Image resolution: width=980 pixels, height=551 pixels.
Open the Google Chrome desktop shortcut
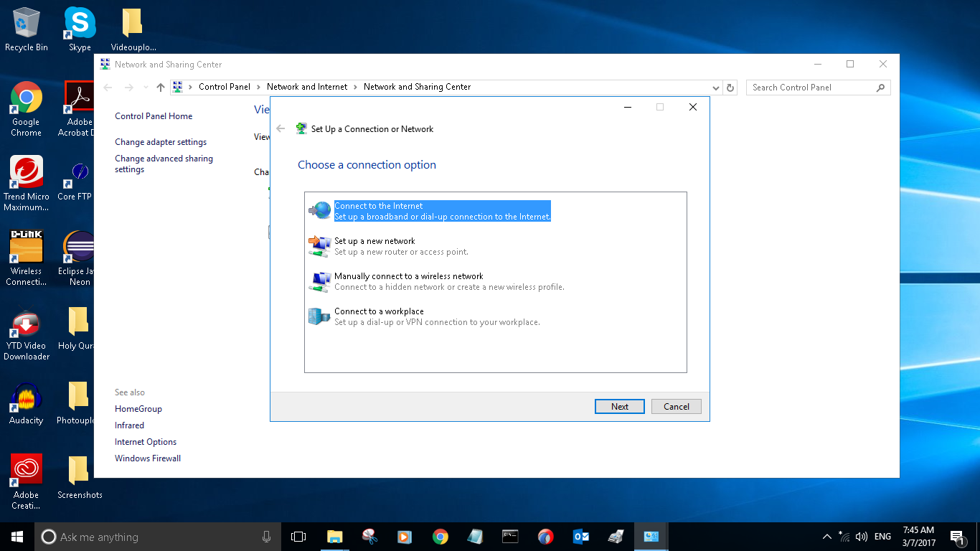click(x=27, y=109)
